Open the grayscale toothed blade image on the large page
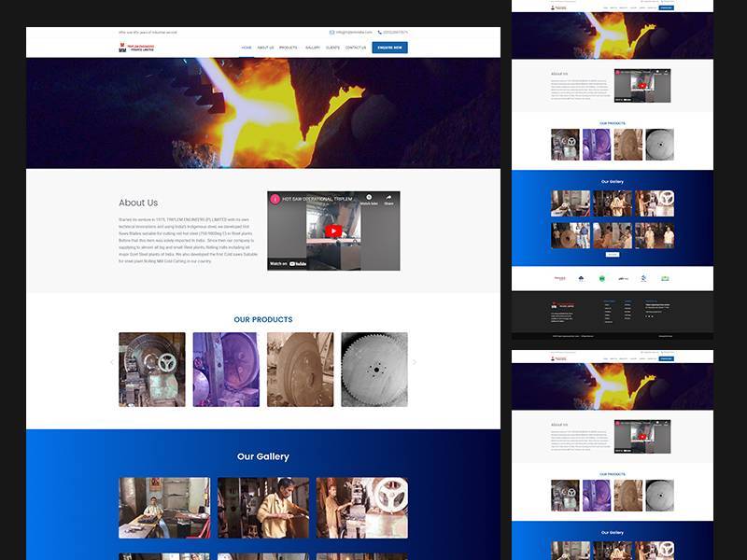 (374, 370)
